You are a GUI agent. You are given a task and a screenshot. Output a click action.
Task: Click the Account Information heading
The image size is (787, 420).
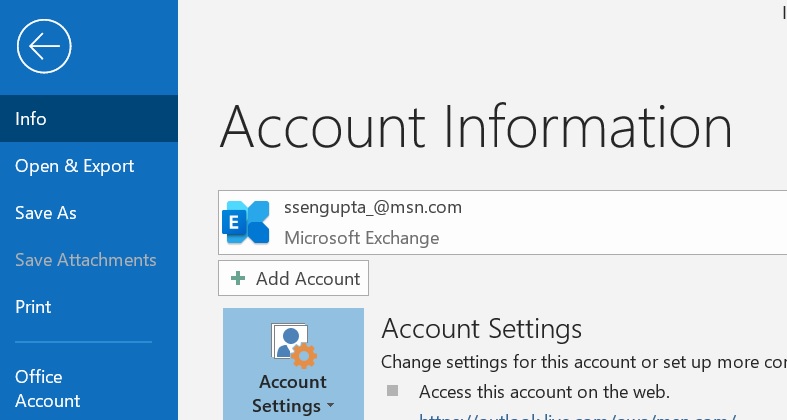click(x=475, y=126)
